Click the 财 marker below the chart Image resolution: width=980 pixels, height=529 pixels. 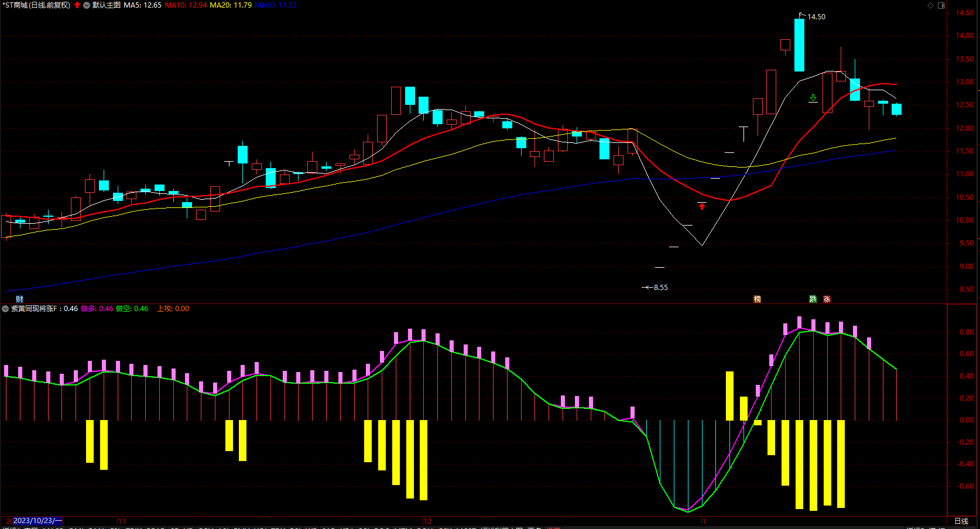(19, 299)
